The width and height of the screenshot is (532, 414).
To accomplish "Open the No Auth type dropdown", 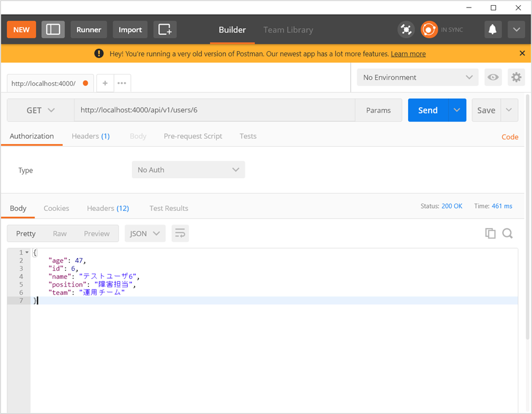I will click(188, 170).
